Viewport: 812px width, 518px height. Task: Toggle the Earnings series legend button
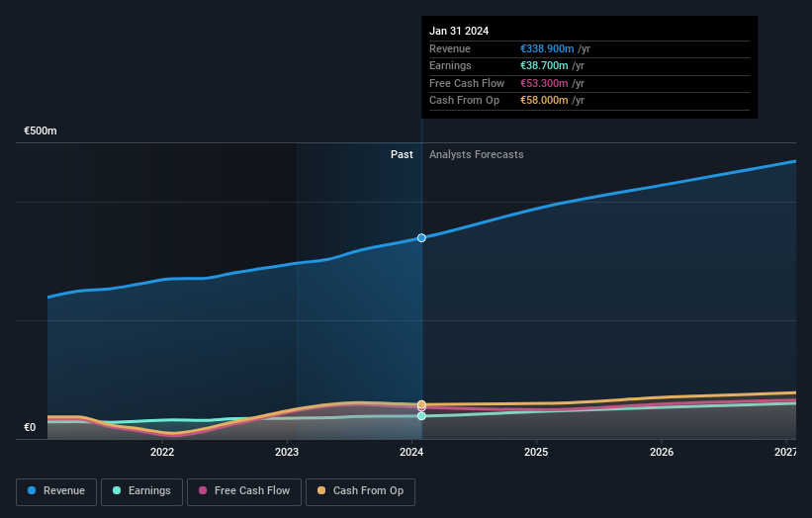[141, 491]
